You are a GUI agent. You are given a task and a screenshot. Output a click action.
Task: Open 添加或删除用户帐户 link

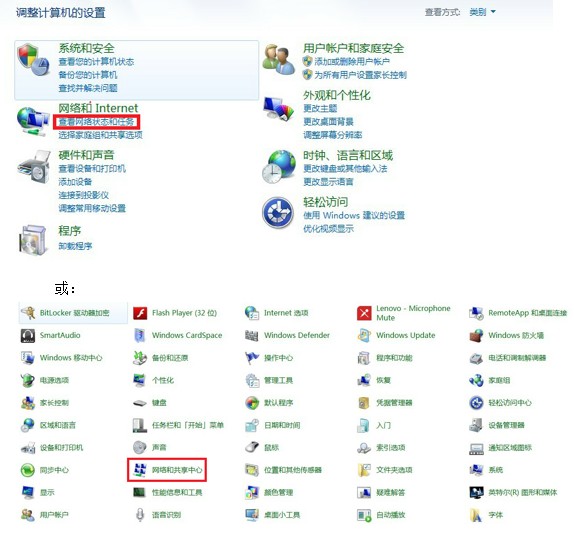pos(352,61)
